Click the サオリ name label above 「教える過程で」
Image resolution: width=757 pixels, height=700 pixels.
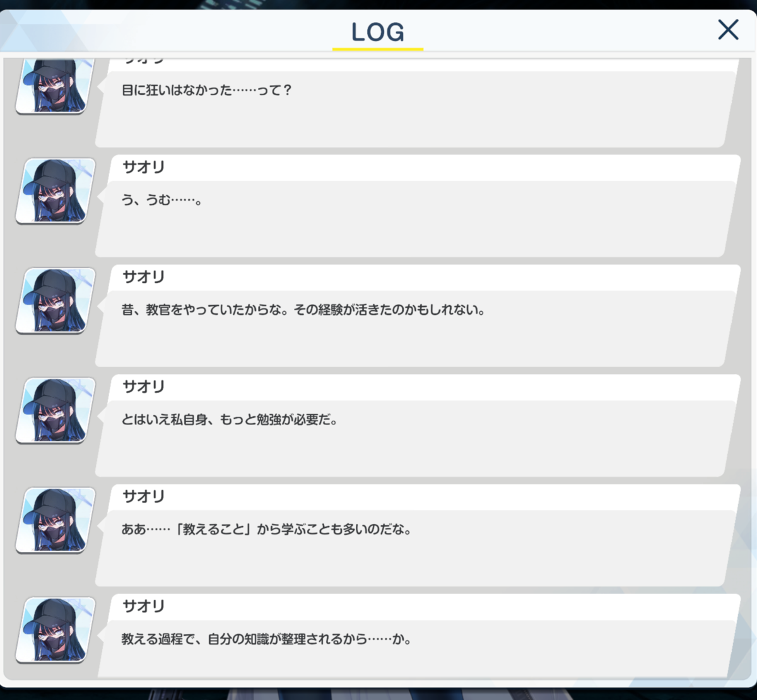(x=143, y=606)
